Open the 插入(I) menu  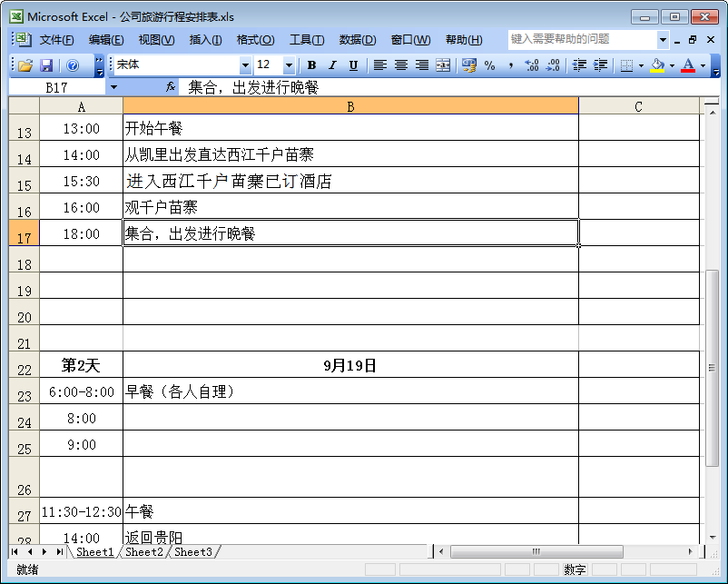click(x=205, y=40)
